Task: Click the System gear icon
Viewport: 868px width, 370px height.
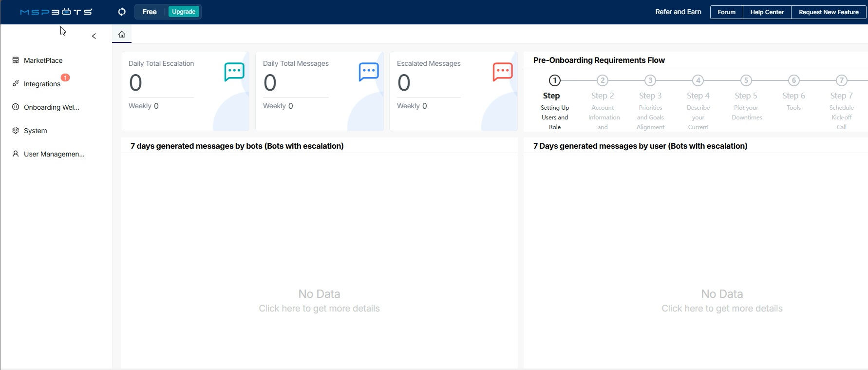Action: 16,131
